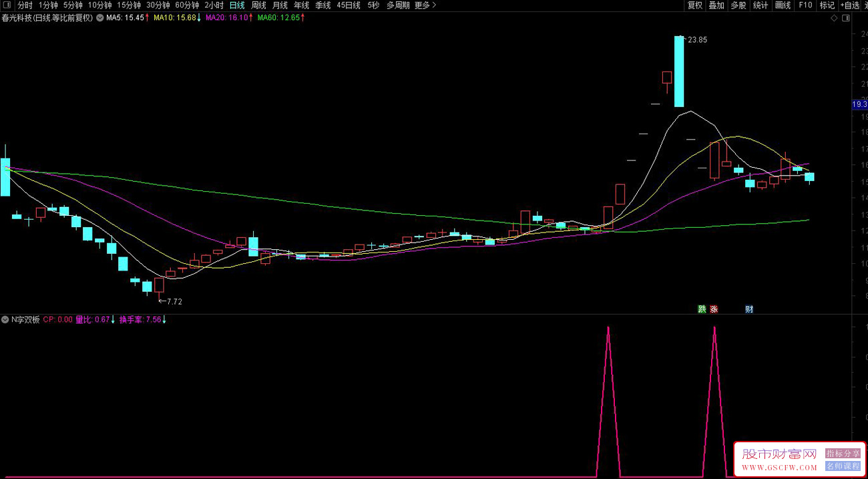Expand 更多 periods menu

tap(425, 5)
